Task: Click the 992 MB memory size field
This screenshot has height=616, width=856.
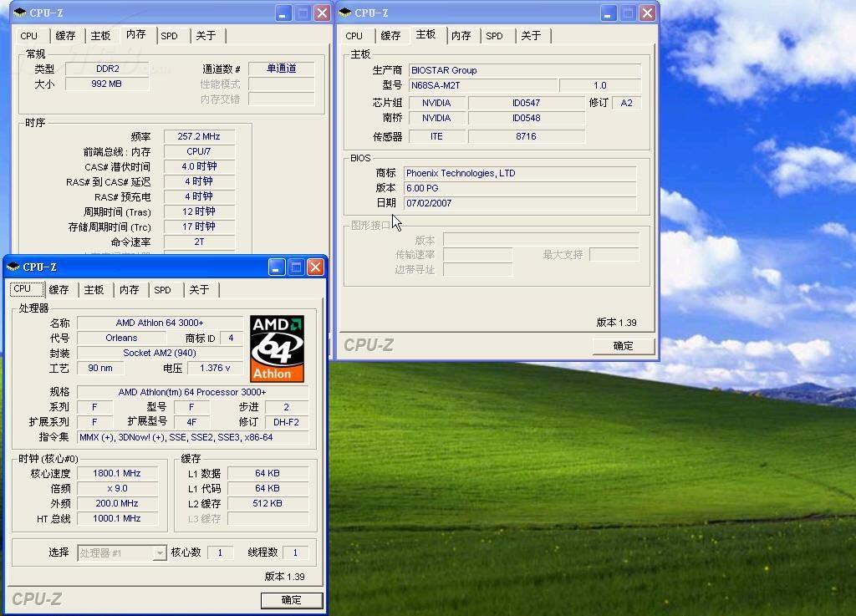Action: [x=107, y=84]
